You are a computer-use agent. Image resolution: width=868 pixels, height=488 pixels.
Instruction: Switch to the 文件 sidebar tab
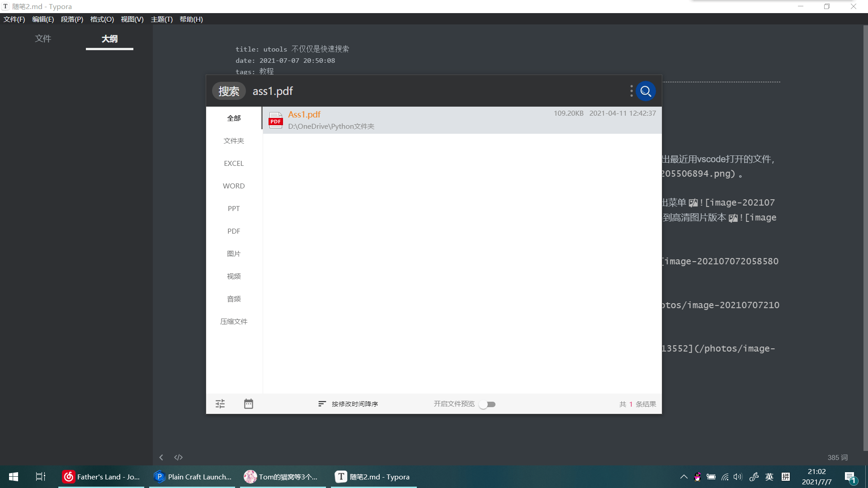[43, 39]
